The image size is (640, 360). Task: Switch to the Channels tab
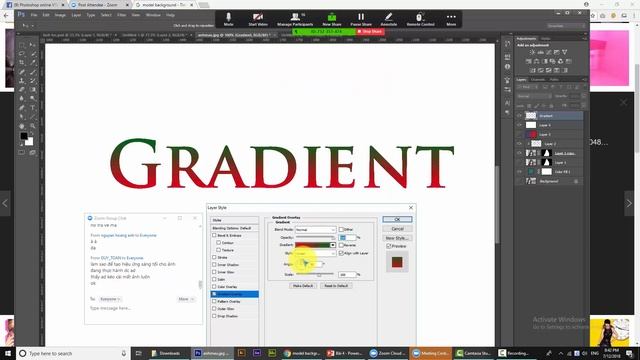pyautogui.click(x=538, y=80)
